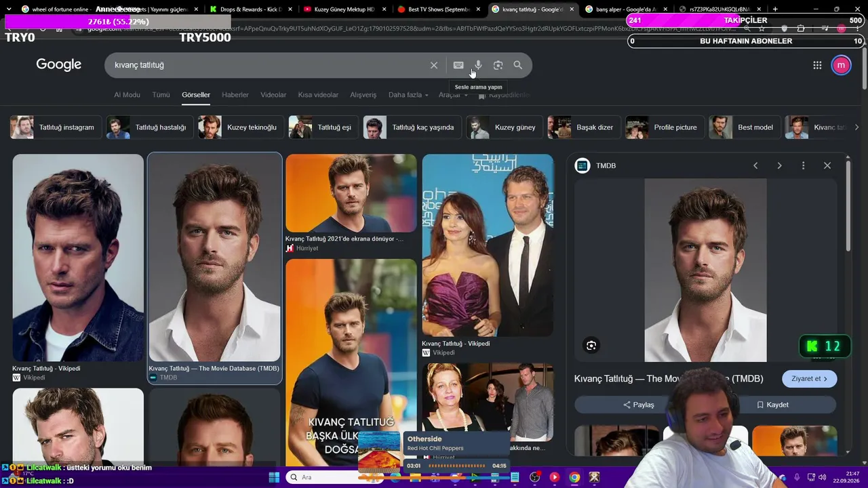Open the Google apps grid icon
The height and width of the screenshot is (488, 868).
(x=817, y=65)
